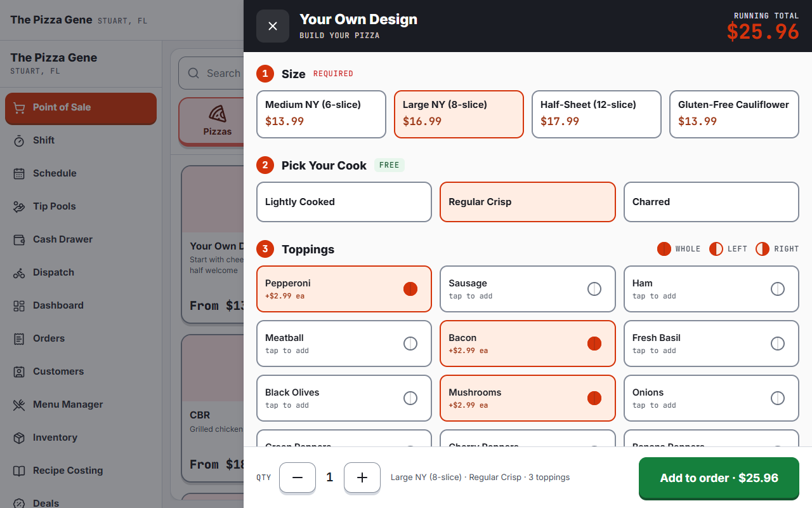Add Meatball topping
Image resolution: width=812 pixels, height=508 pixels.
point(344,344)
